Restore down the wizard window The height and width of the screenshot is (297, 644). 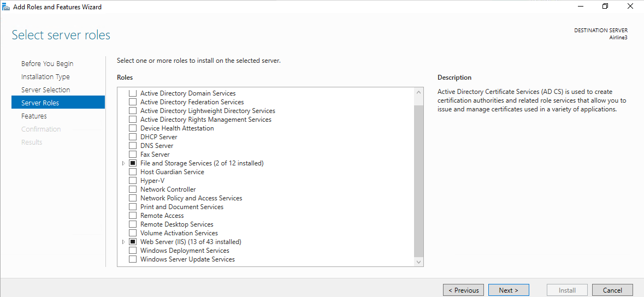(605, 7)
